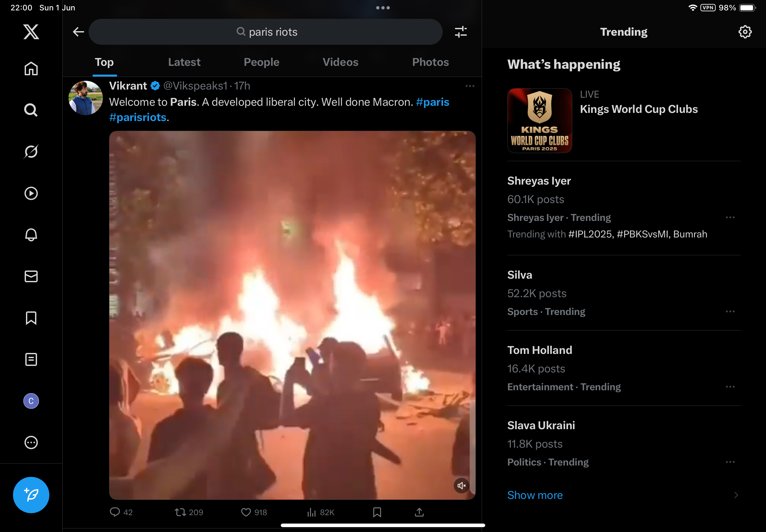Switch to the People tab
The image size is (766, 532).
tap(262, 62)
